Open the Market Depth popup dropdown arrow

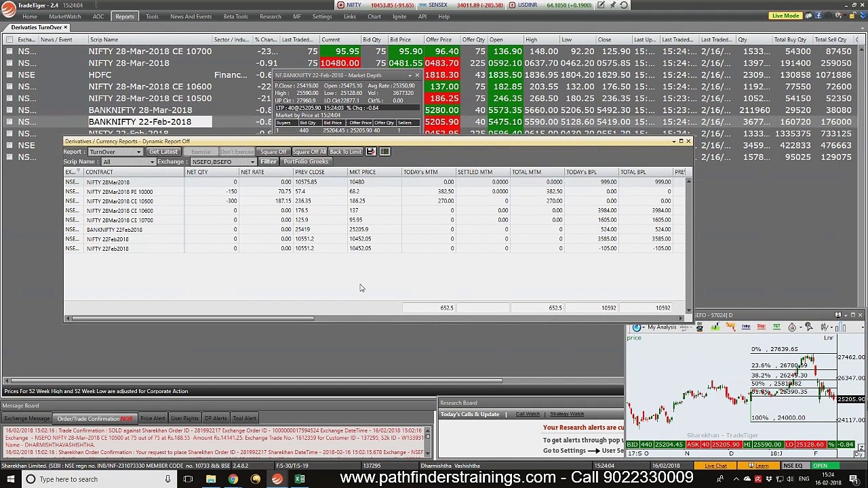point(410,75)
